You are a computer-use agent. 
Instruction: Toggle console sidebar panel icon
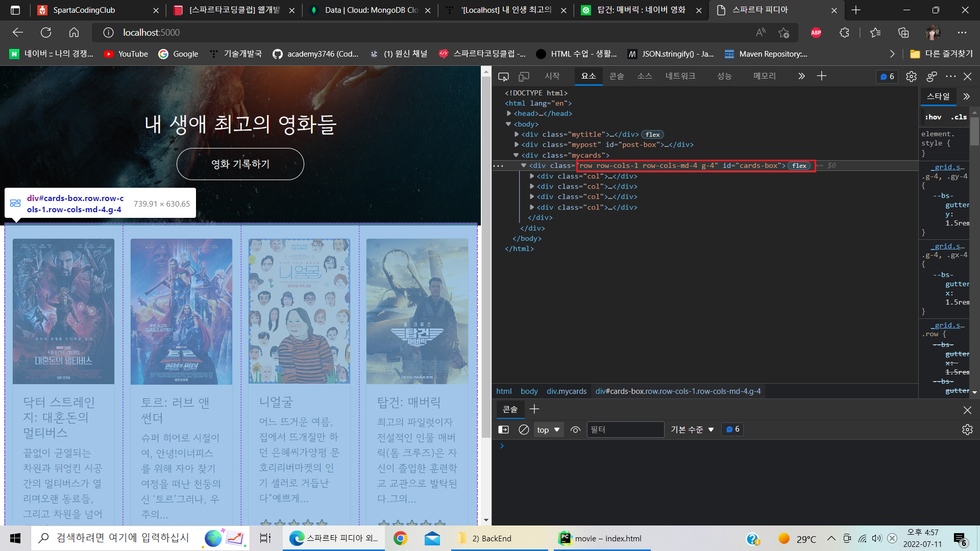[x=503, y=430]
